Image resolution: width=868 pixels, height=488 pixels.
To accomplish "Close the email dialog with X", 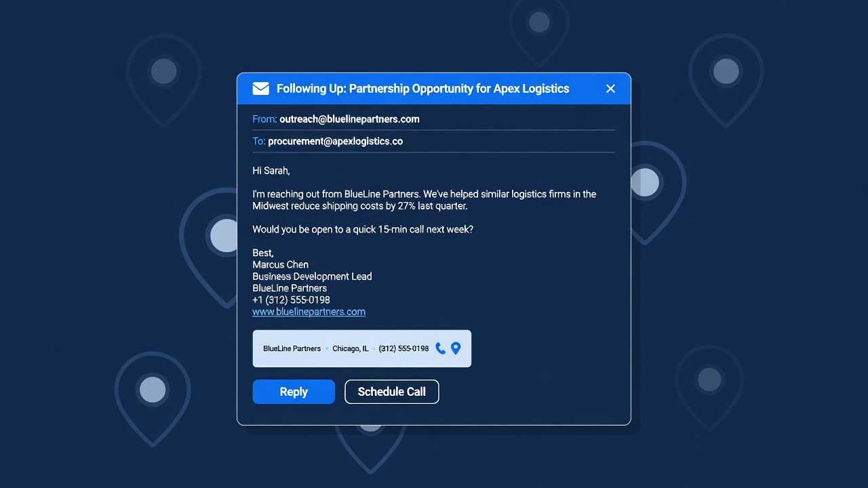I will [610, 89].
